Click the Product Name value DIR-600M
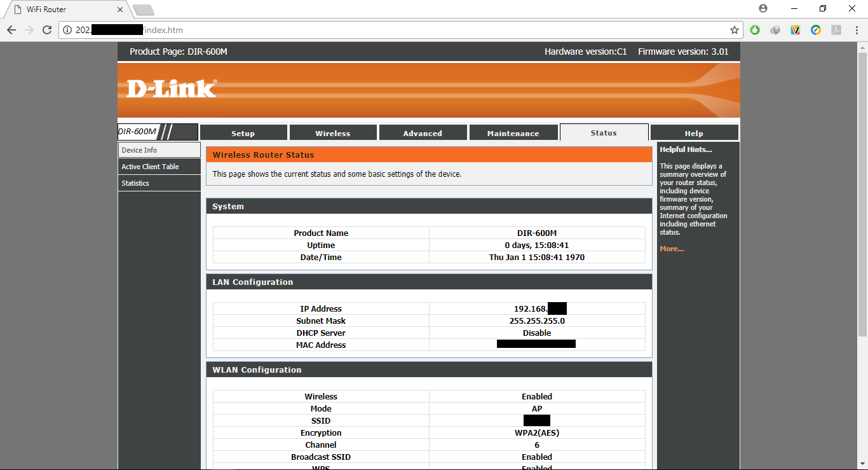The width and height of the screenshot is (868, 470). [537, 233]
